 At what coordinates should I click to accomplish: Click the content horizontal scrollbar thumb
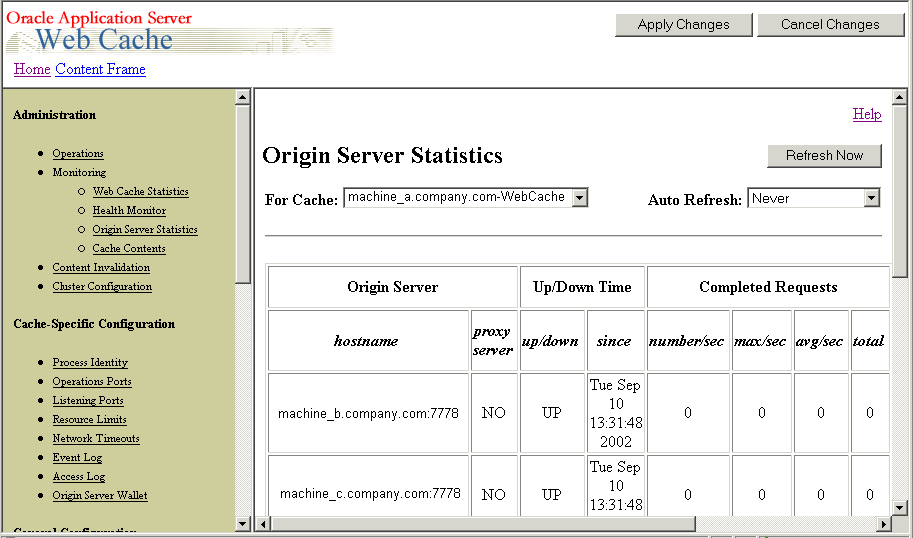click(x=483, y=523)
